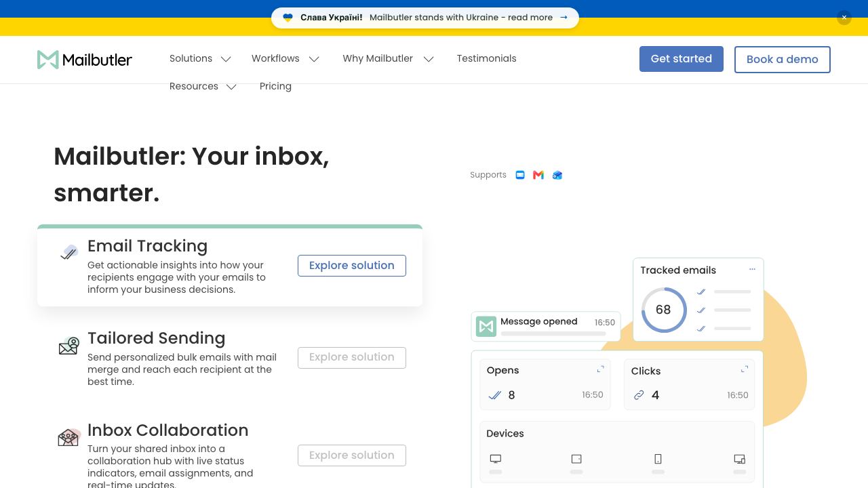Click the Tracked emails card title
The height and width of the screenshot is (488, 868).
click(678, 270)
